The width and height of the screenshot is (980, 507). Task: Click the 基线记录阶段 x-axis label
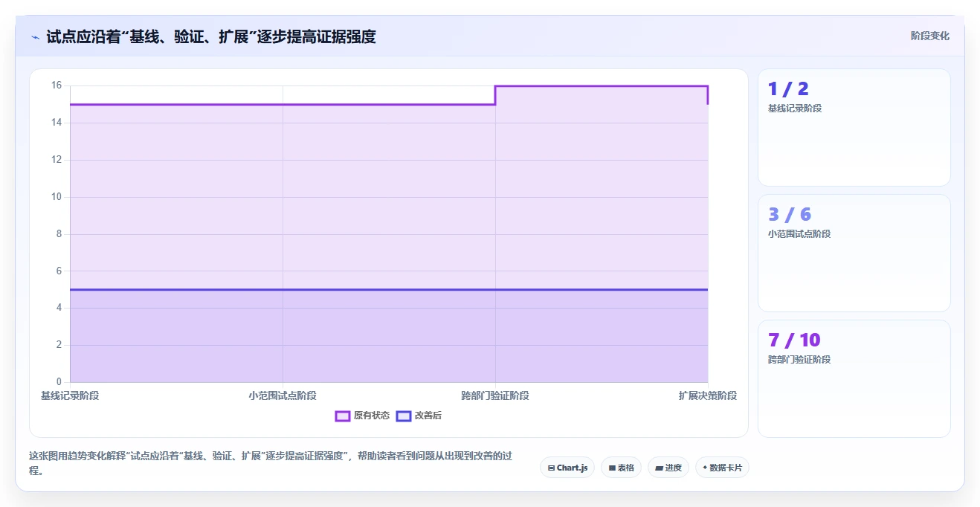tap(70, 395)
